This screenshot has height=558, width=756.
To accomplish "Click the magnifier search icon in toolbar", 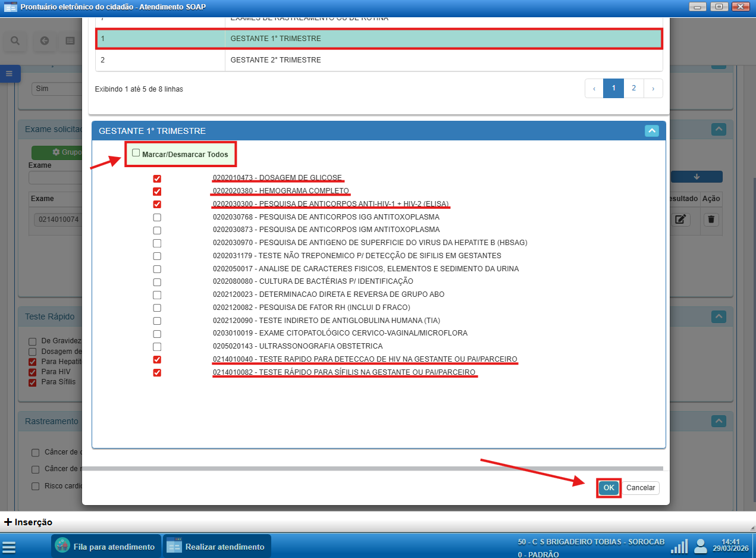I will (15, 41).
